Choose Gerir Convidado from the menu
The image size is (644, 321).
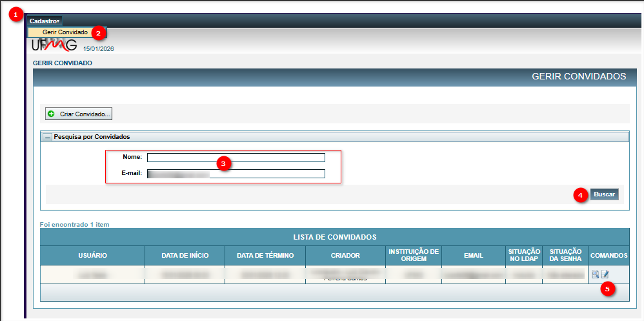click(65, 32)
